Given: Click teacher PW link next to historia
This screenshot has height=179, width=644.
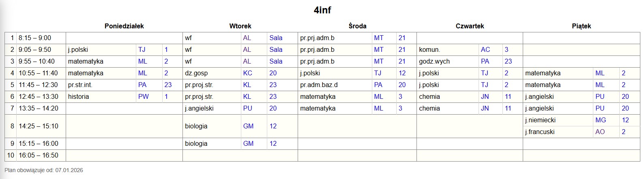Looking at the screenshot, I should tap(143, 97).
